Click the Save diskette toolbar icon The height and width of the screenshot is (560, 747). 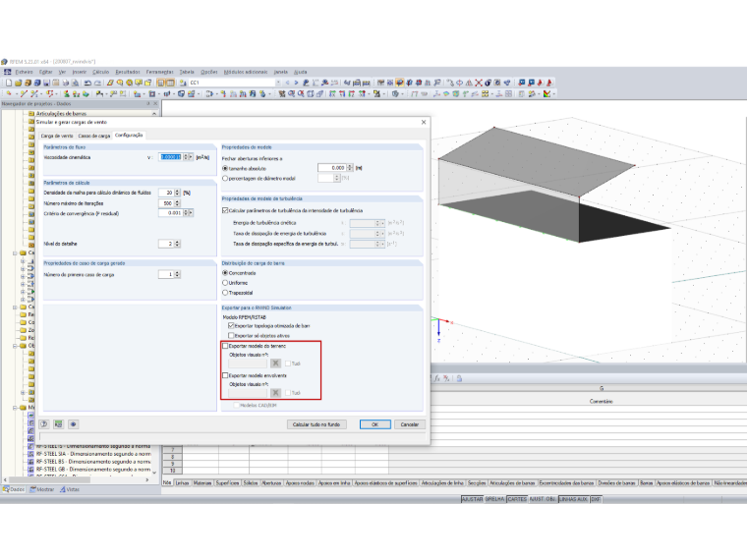(x=47, y=83)
